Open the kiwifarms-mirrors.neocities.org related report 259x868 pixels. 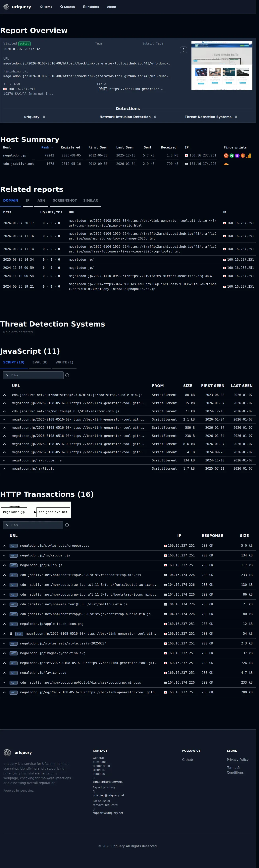141,276
